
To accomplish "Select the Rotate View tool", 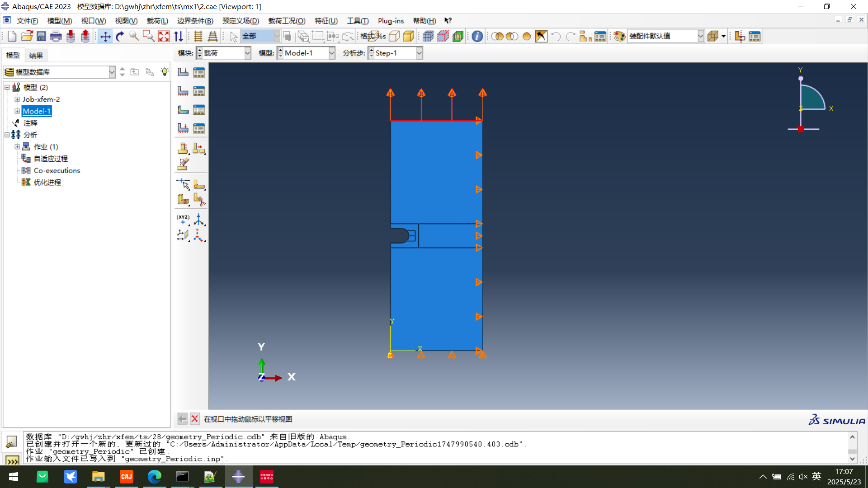I will [120, 37].
